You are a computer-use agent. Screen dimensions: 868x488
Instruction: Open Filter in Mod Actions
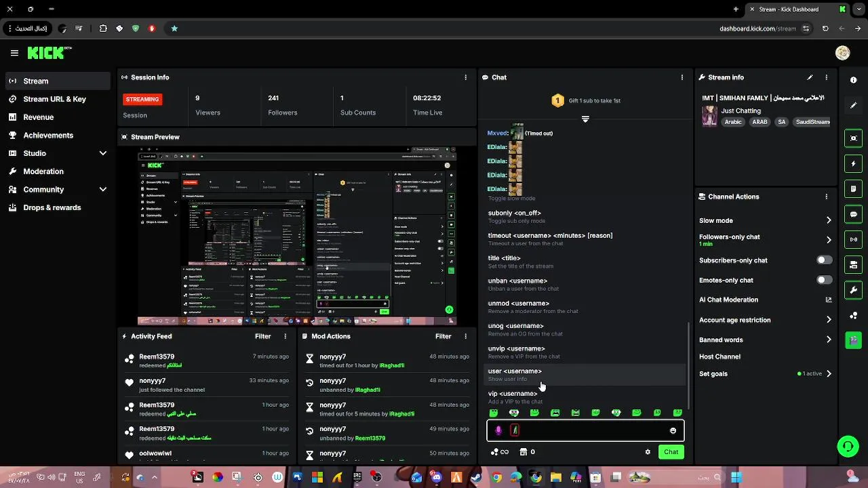click(443, 336)
